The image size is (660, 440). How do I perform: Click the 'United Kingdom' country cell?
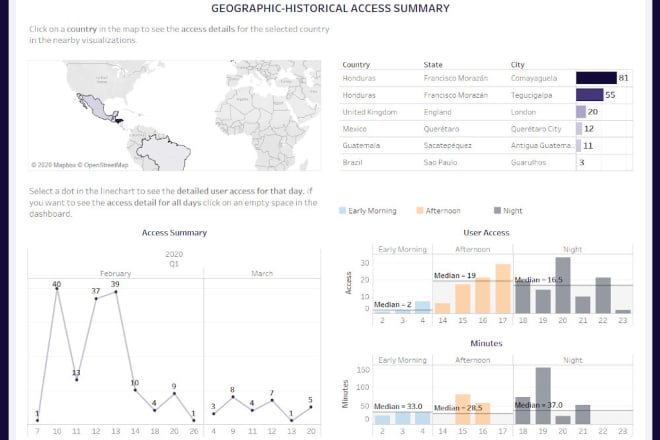pos(370,112)
